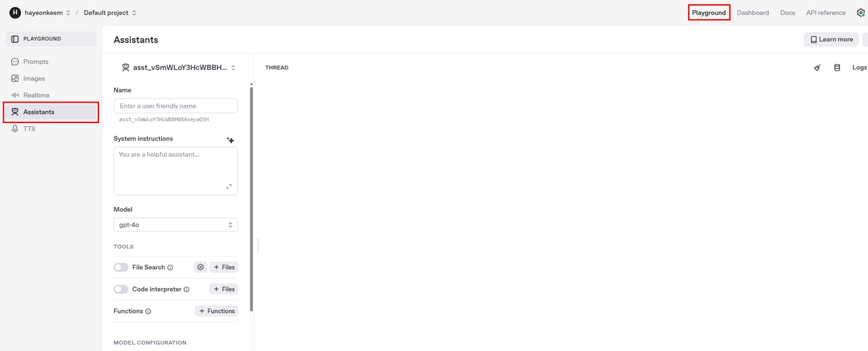Select Images in the sidebar
This screenshot has width=868, height=351.
click(51, 79)
